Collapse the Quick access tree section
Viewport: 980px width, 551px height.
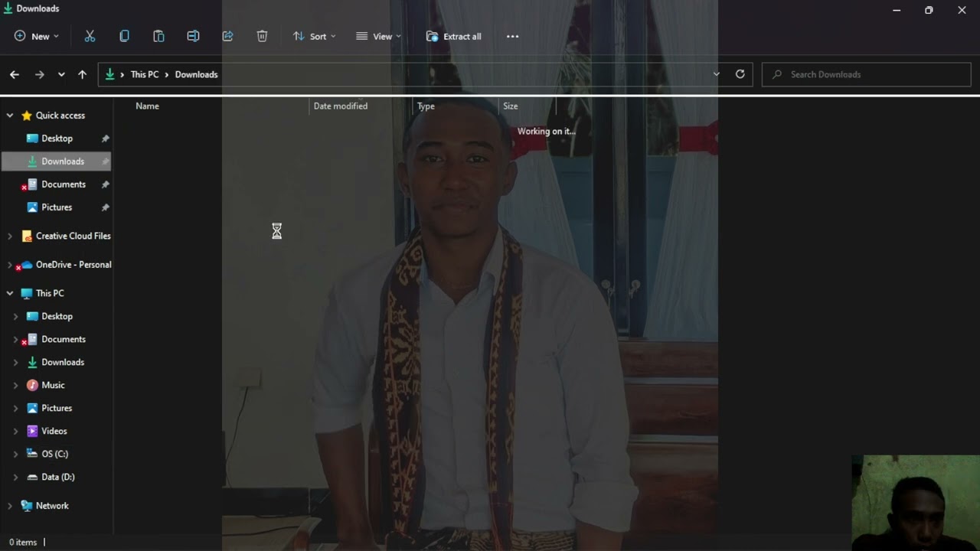click(x=10, y=116)
